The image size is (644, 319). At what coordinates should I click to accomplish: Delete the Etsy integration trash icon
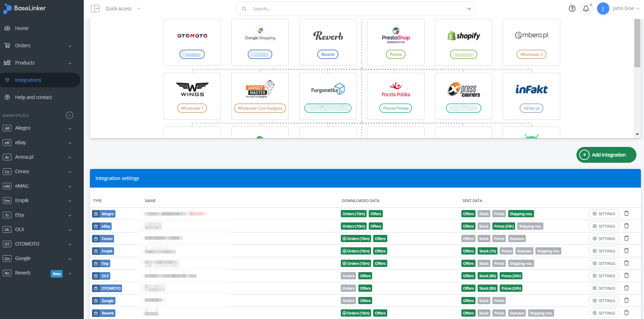pos(626,263)
